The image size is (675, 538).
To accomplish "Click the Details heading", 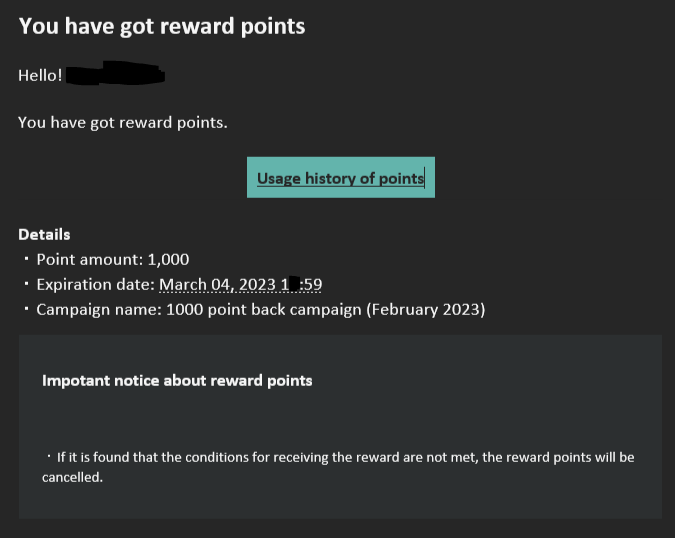I will (44, 235).
